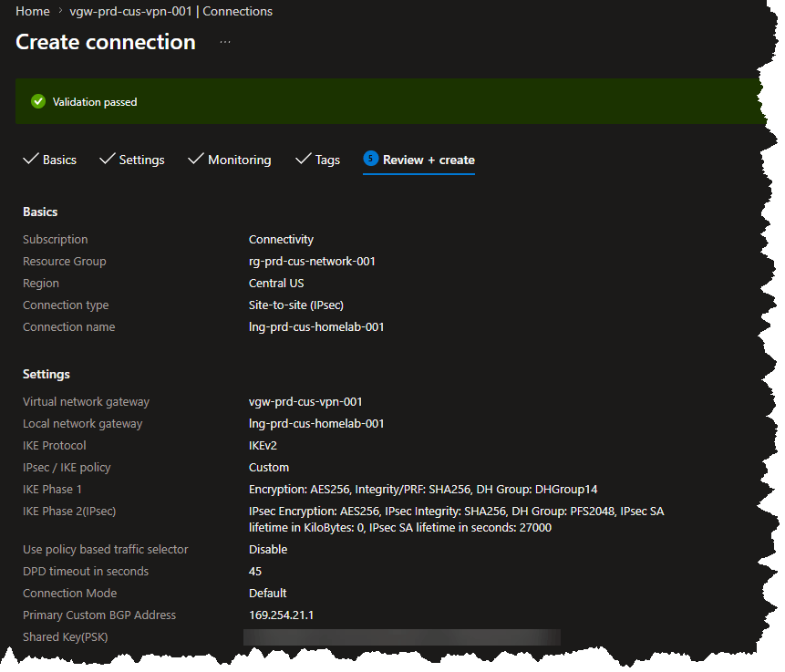Click the Validation passed message text
Screen dimensions: 785x672
click(x=95, y=102)
